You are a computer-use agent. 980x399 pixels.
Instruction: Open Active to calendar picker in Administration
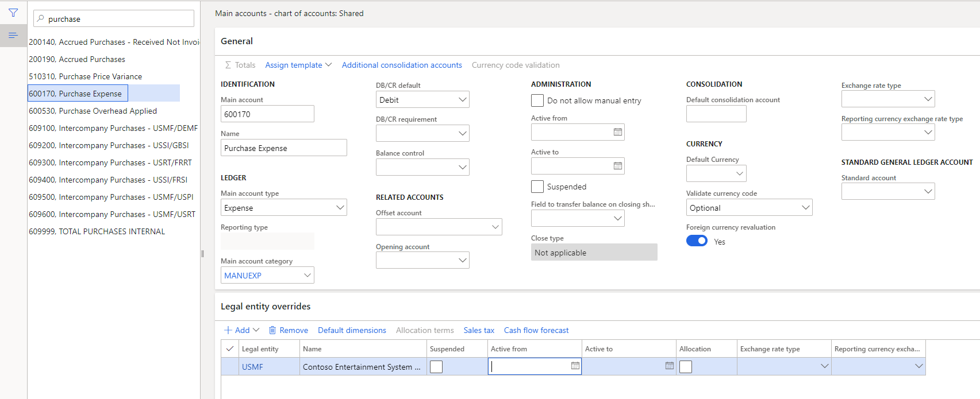point(618,166)
